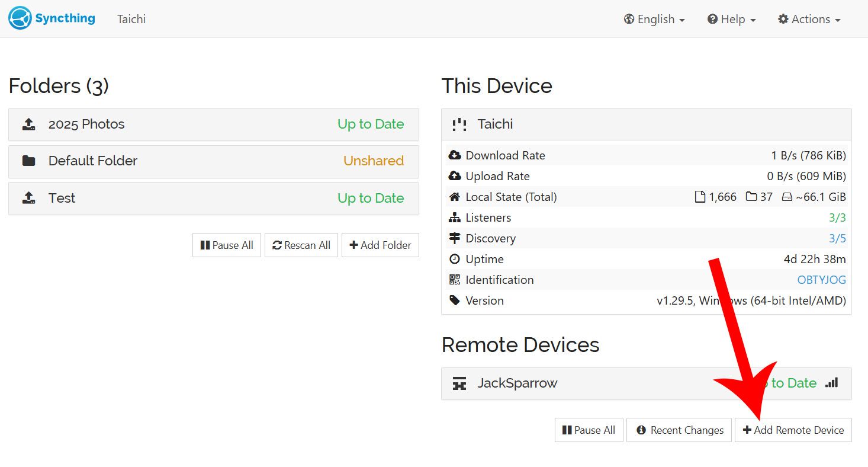
Task: Click the Listeners 3/3 value
Action: (837, 217)
